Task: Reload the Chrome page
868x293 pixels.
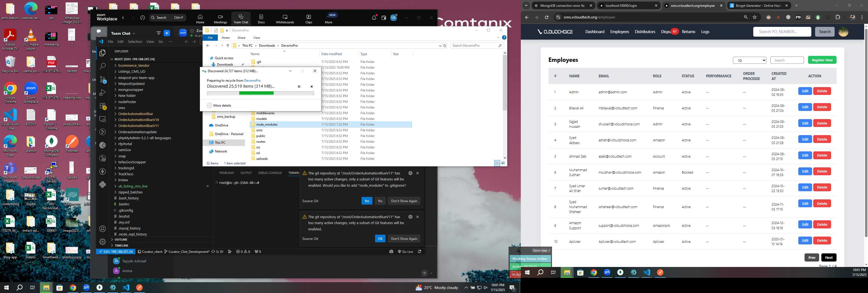Action: 547,17
